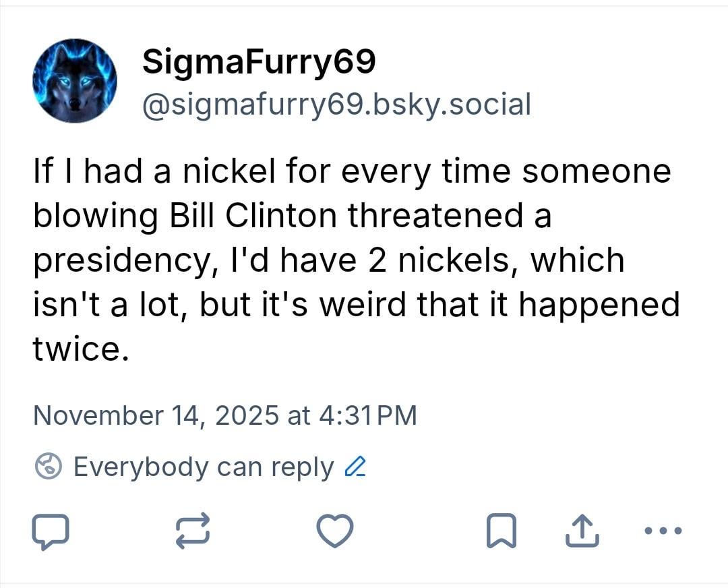Click the 4:31 PM time text
The height and width of the screenshot is (588, 728).
(x=367, y=415)
